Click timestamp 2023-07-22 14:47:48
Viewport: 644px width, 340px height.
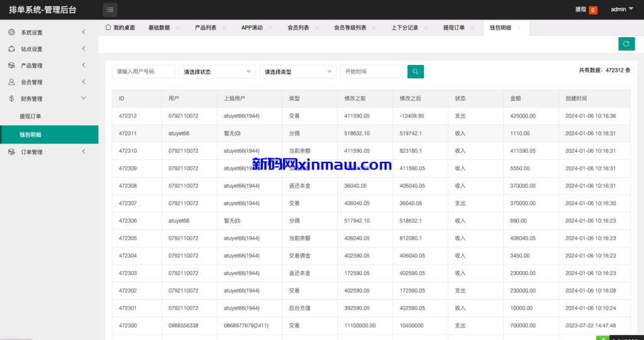tap(591, 326)
